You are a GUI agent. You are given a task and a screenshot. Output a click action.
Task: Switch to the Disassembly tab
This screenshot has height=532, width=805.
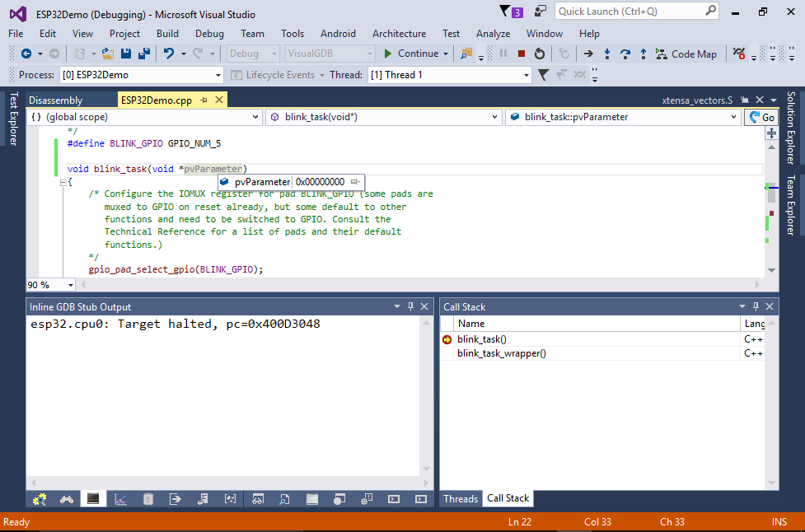(55, 100)
